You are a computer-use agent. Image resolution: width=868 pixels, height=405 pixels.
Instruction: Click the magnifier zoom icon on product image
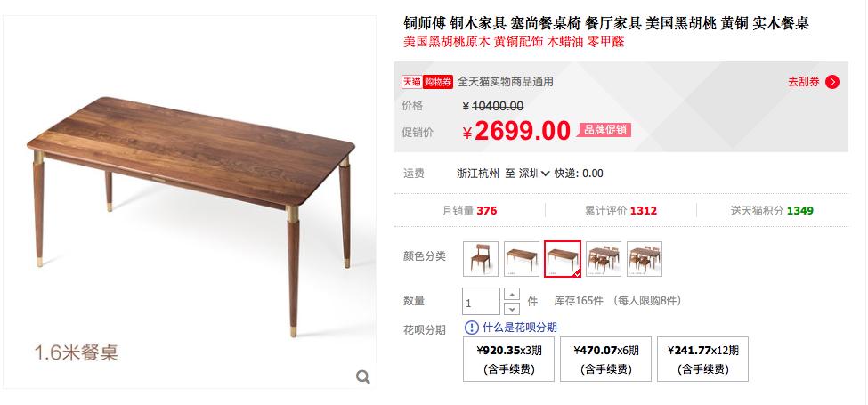(363, 377)
